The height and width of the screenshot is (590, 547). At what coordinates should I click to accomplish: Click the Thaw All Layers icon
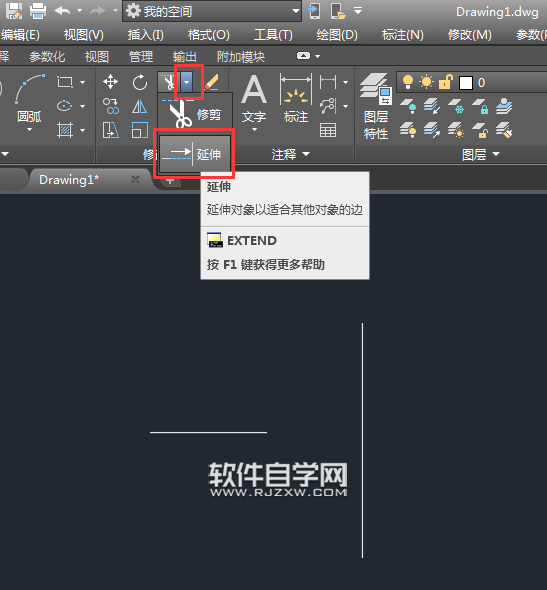pos(456,130)
